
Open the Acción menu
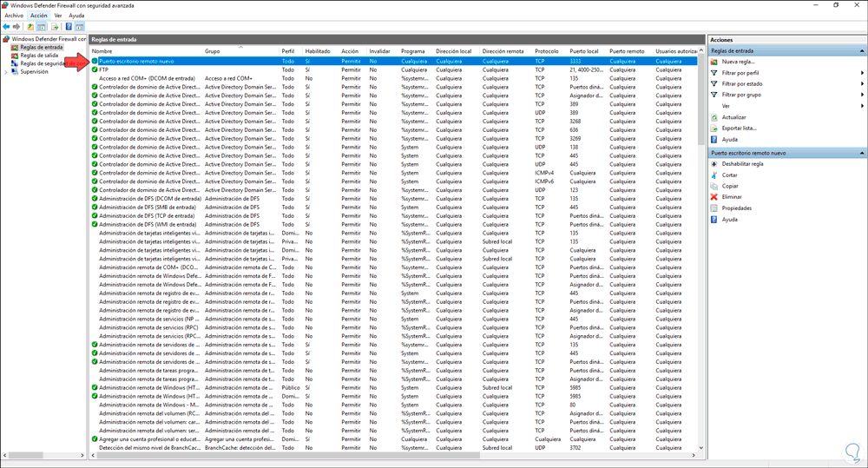[x=39, y=16]
